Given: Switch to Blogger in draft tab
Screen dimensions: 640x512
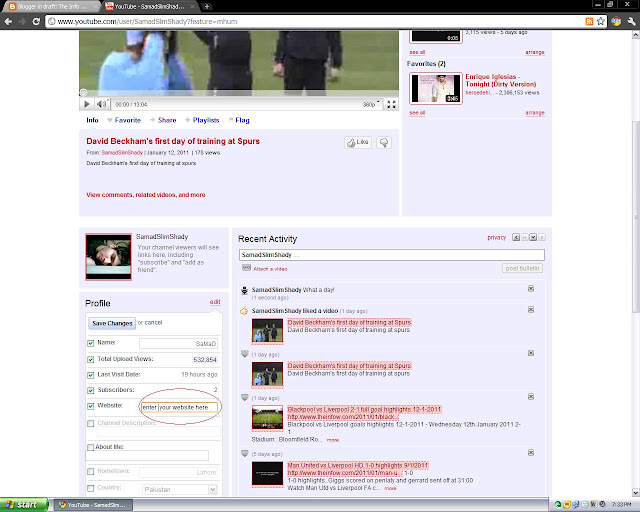Looking at the screenshot, I should pos(52,6).
